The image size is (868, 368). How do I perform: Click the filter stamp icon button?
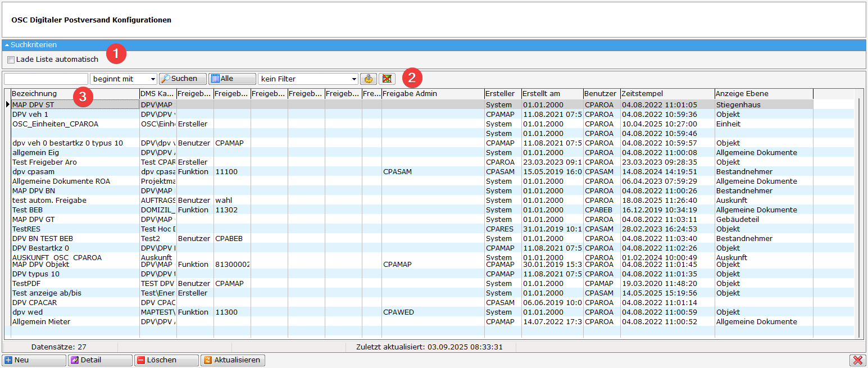tap(369, 79)
